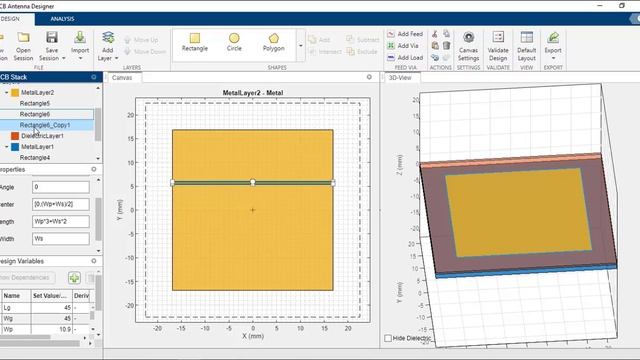Select Rectangle6_Copy1 in PCB Stack tree
Viewport: 640px width, 360px height.
[45, 125]
